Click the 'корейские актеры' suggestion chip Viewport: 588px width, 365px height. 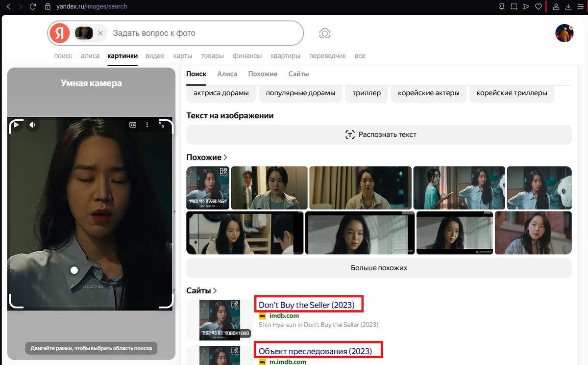pos(429,93)
